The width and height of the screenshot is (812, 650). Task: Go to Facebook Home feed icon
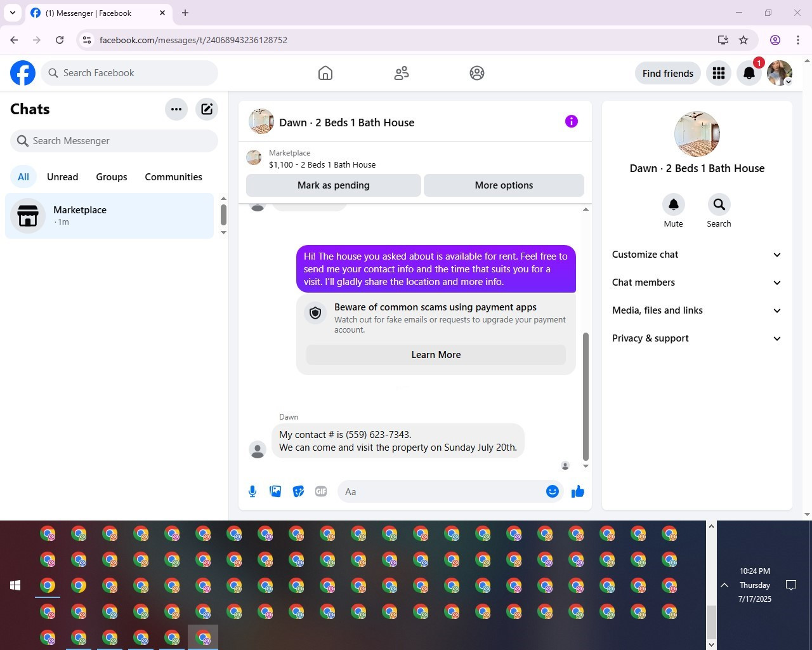pyautogui.click(x=325, y=73)
